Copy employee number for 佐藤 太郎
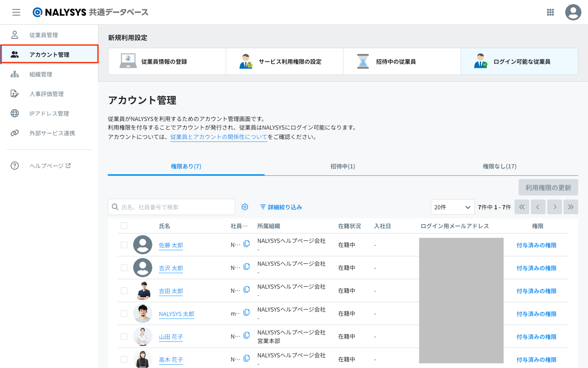 [x=247, y=244]
